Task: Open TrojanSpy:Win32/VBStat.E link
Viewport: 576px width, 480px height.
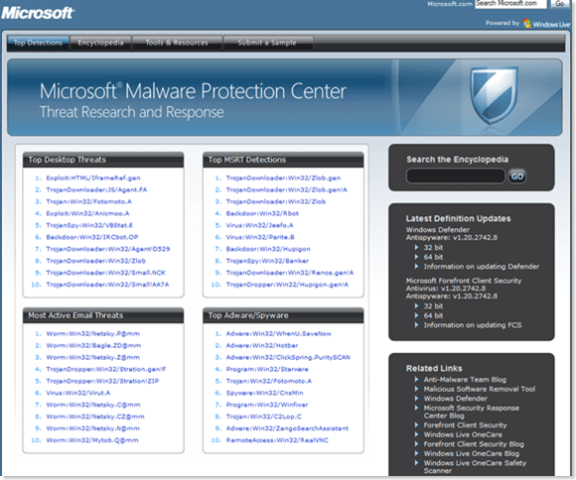Action: pos(89,225)
